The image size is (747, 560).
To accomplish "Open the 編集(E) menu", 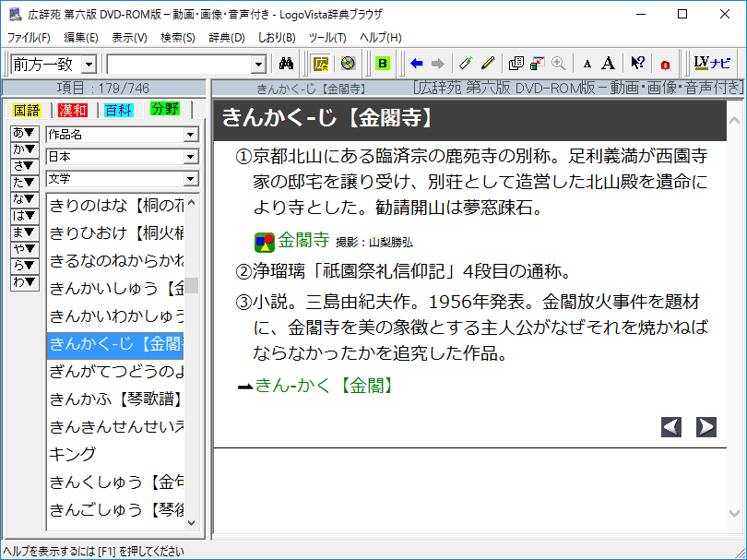I will 81,38.
